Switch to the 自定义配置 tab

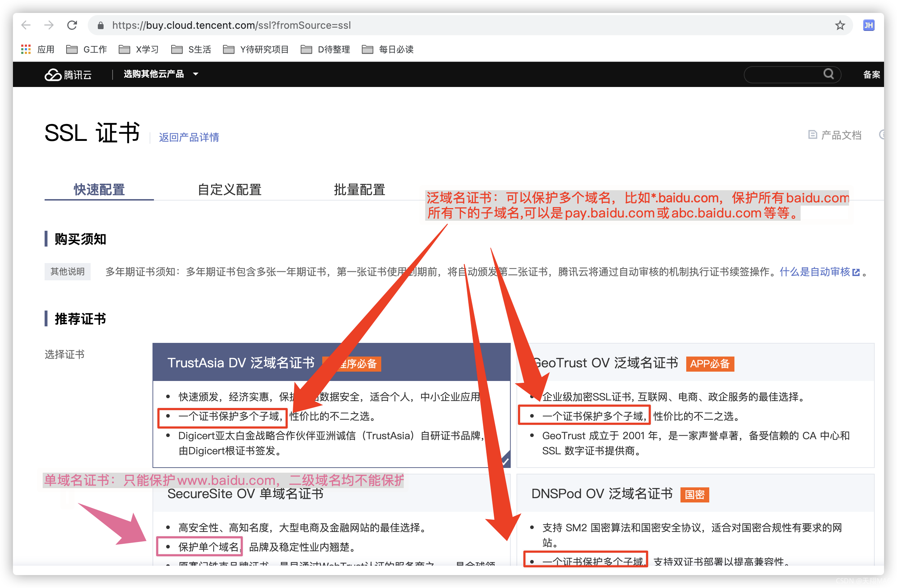229,189
